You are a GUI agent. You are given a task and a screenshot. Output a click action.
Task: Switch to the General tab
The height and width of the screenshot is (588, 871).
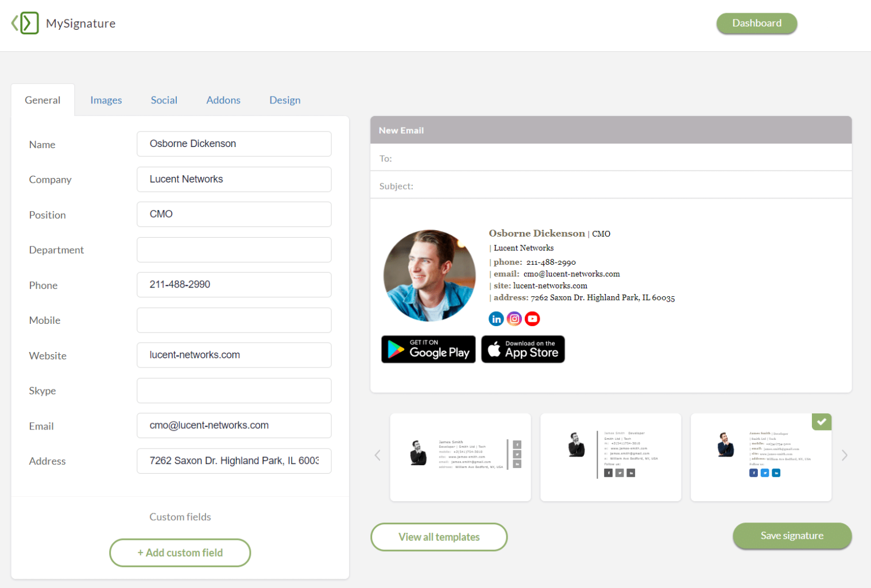click(x=42, y=100)
